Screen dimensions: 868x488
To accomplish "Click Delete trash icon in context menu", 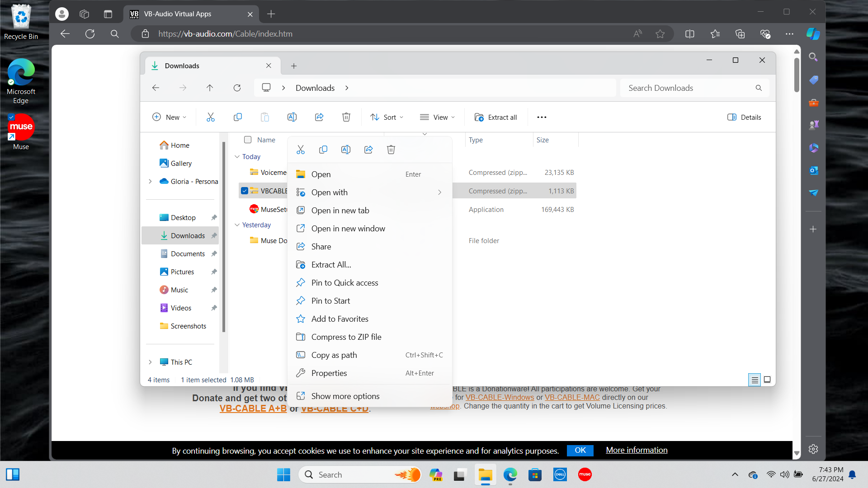I will tap(391, 150).
